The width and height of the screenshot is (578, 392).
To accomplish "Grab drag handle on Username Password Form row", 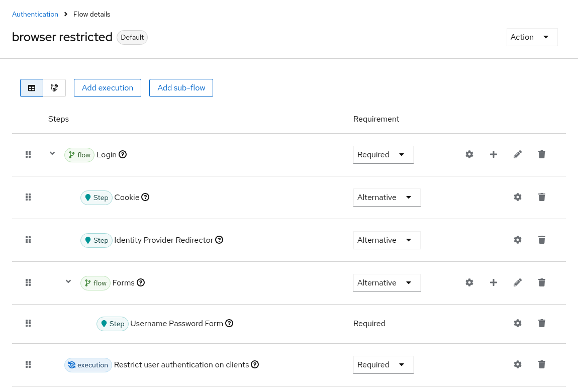I will click(28, 323).
